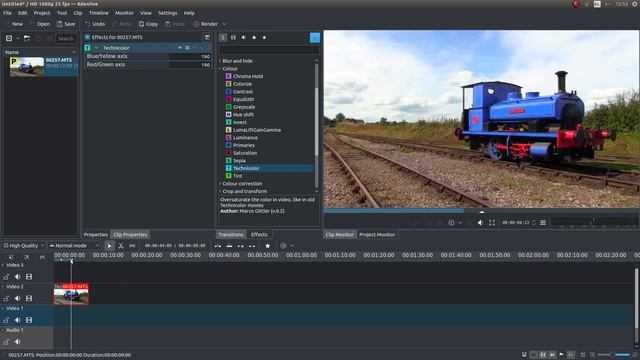Image resolution: width=640 pixels, height=360 pixels.
Task: Click the 00257.MTS clip thumbnail in bin
Action: pos(27,66)
